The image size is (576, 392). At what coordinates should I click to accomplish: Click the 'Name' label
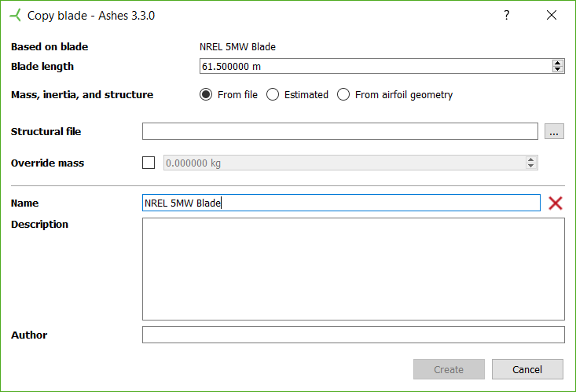tap(24, 203)
